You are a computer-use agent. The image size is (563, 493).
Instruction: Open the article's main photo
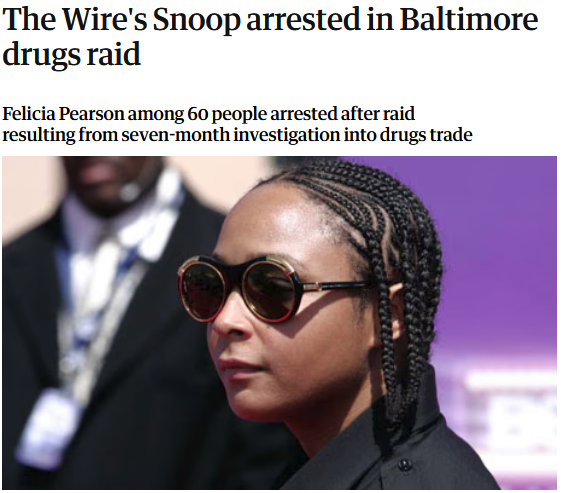pos(279,322)
